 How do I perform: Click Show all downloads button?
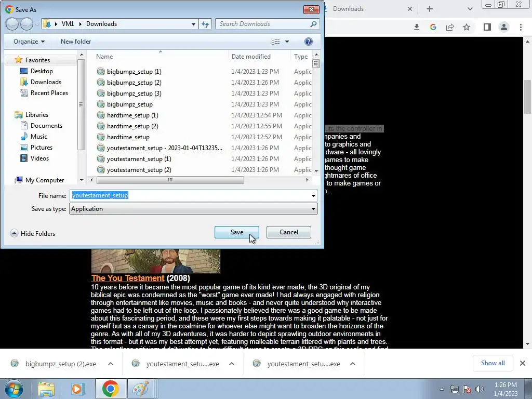493,363
